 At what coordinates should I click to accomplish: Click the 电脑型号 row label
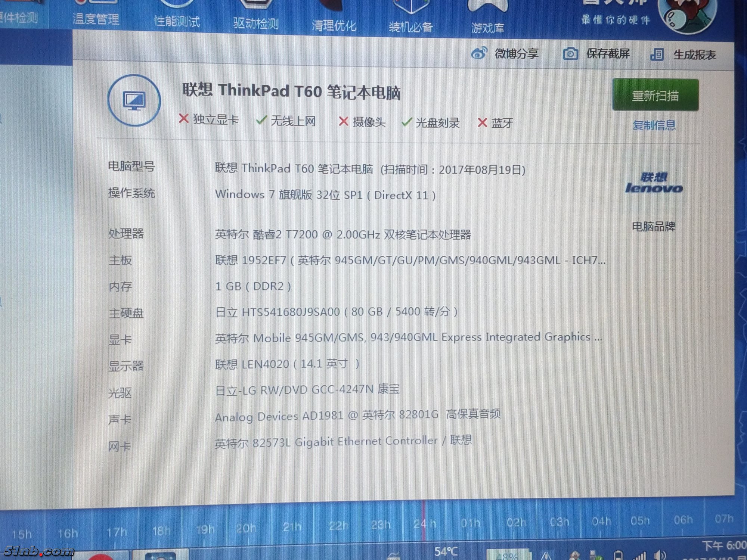[131, 166]
